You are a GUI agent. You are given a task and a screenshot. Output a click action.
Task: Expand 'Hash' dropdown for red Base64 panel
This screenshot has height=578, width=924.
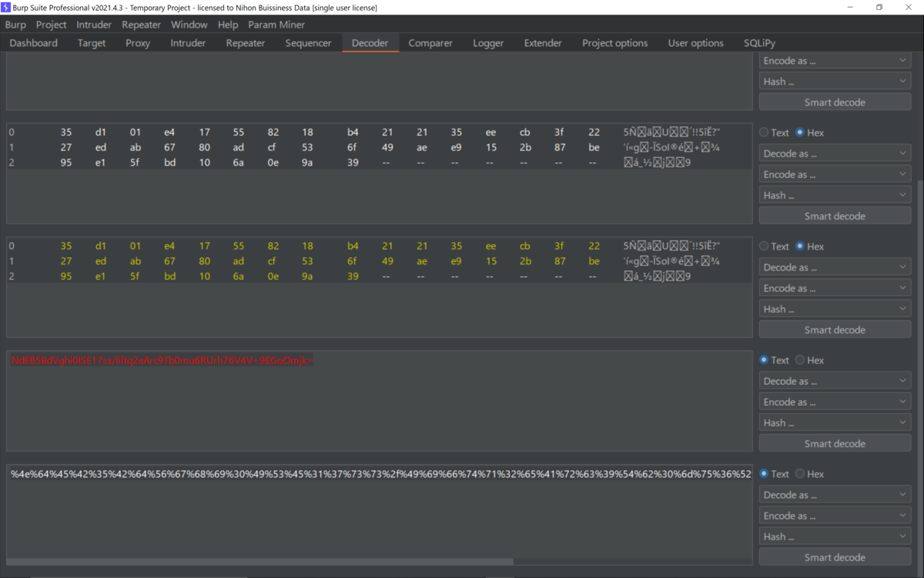pyautogui.click(x=835, y=422)
